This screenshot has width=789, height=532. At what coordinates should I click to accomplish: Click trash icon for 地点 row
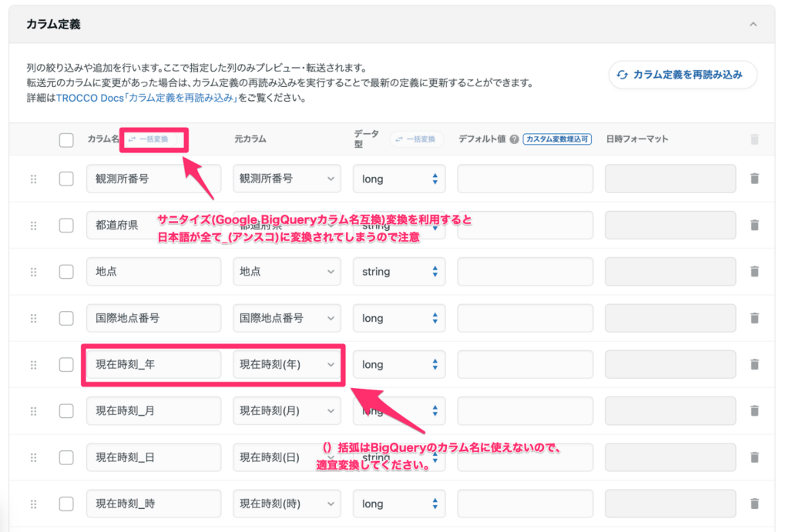(x=754, y=272)
